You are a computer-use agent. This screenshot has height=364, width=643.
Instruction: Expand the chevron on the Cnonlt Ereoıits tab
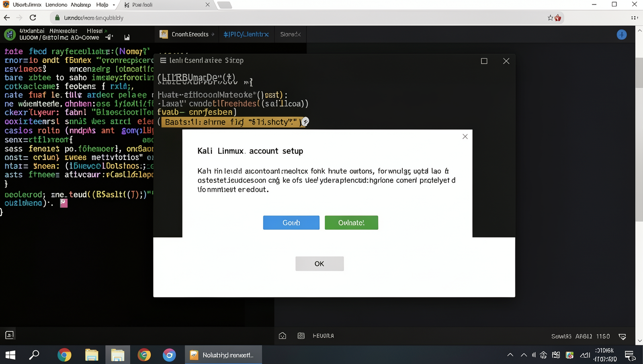[x=213, y=34]
